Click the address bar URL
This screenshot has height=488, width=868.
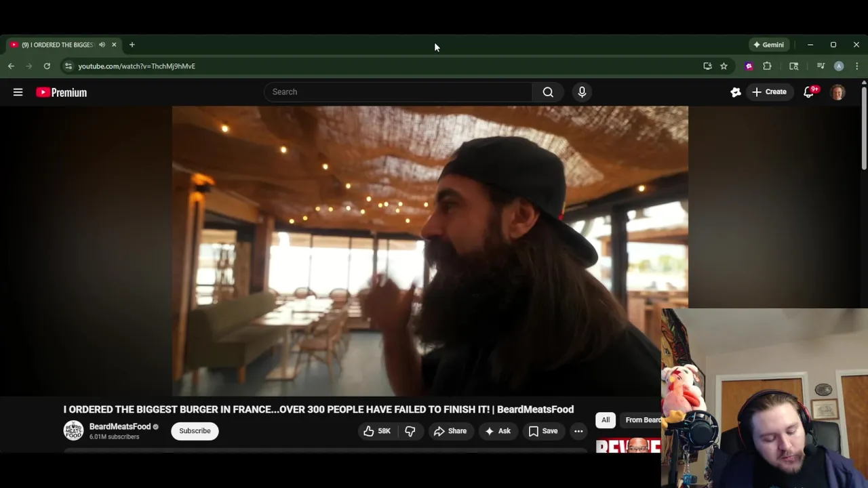point(136,66)
